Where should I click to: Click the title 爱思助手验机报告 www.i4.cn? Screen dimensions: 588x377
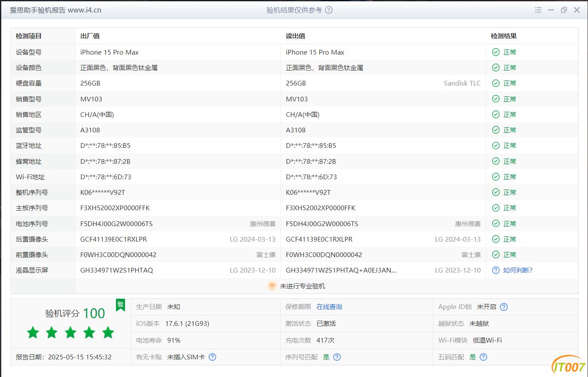pos(55,10)
